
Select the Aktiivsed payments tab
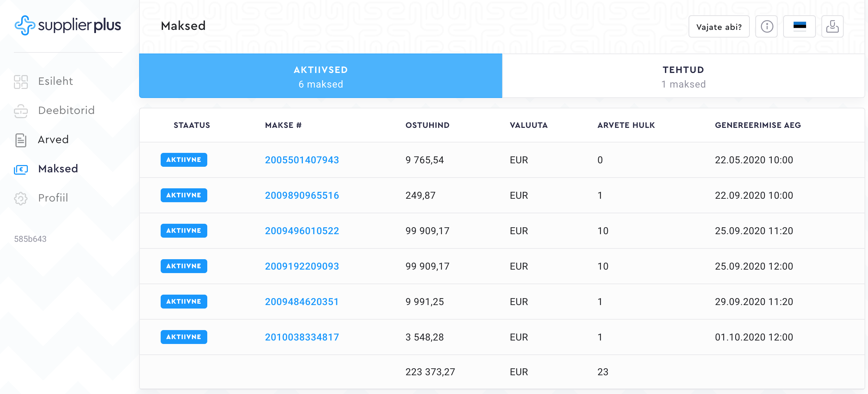(320, 76)
